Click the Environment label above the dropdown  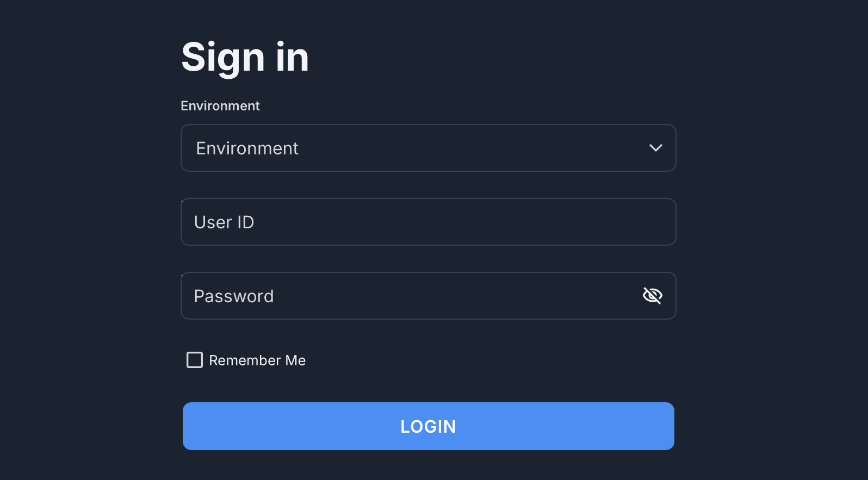point(220,105)
